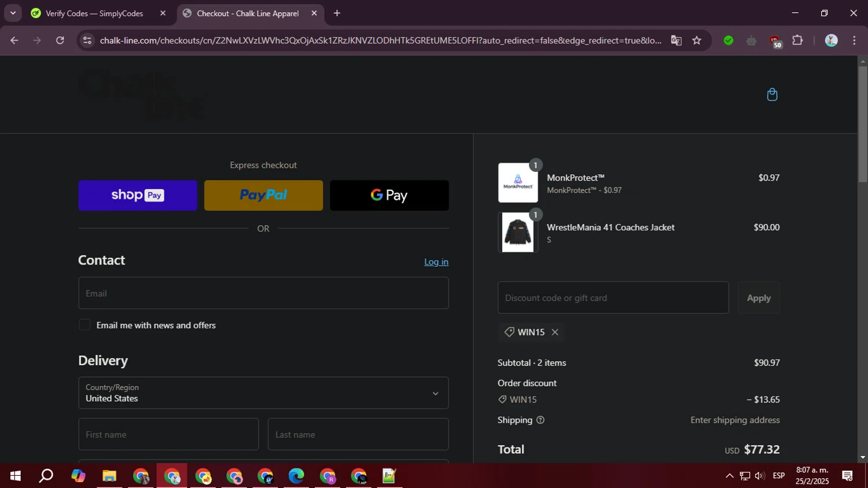The image size is (868, 488).
Task: Focus the Discount code or gift card field
Action: click(613, 298)
